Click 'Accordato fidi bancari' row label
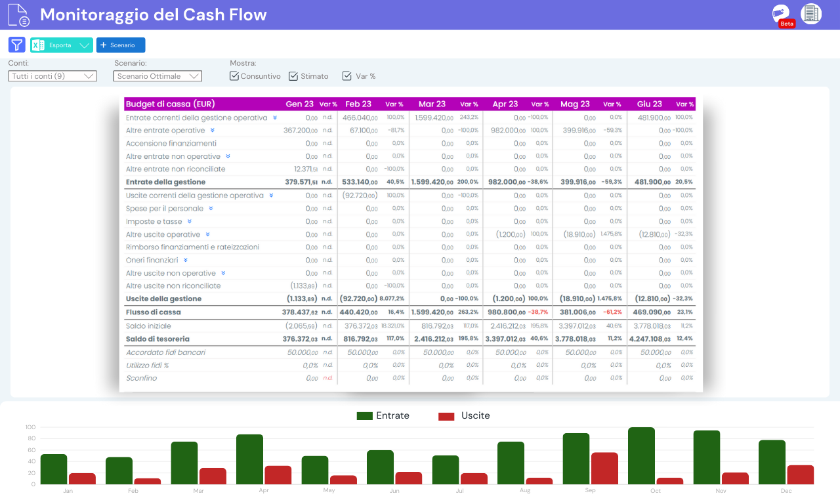840x504 pixels. [x=165, y=352]
